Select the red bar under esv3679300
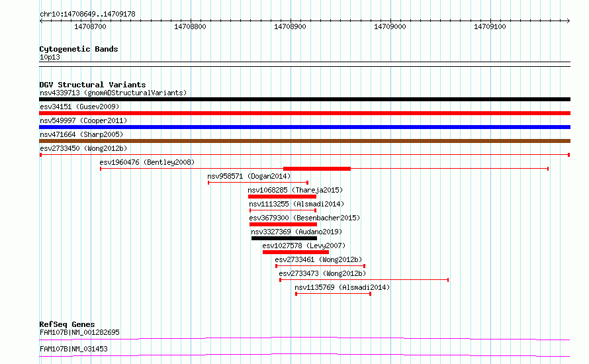 click(x=283, y=224)
